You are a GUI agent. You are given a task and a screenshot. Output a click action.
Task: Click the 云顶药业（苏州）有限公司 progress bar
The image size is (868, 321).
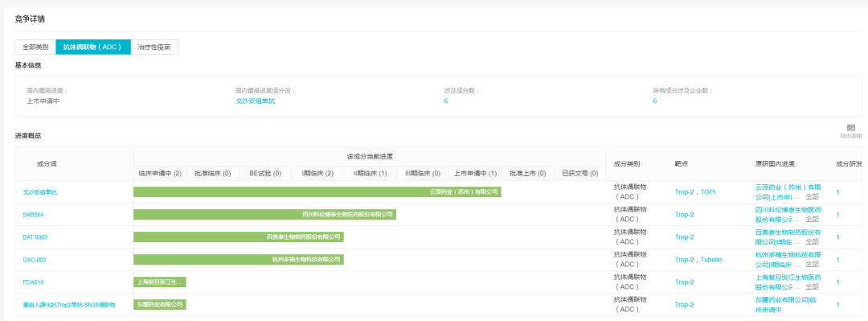(317, 191)
